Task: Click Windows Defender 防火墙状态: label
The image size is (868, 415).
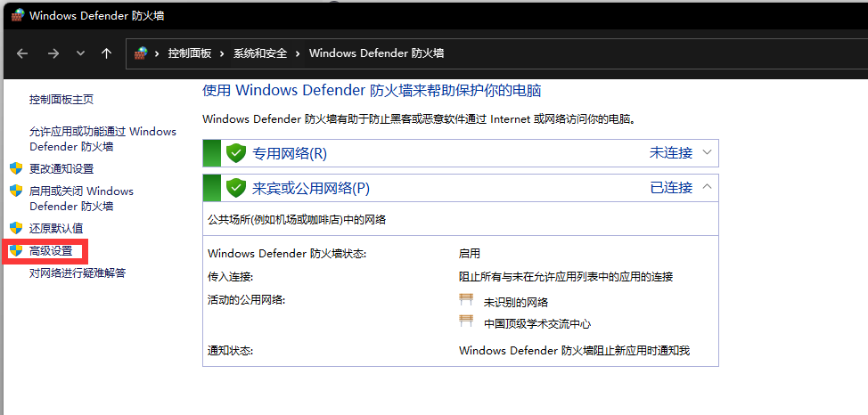Action: coord(287,254)
